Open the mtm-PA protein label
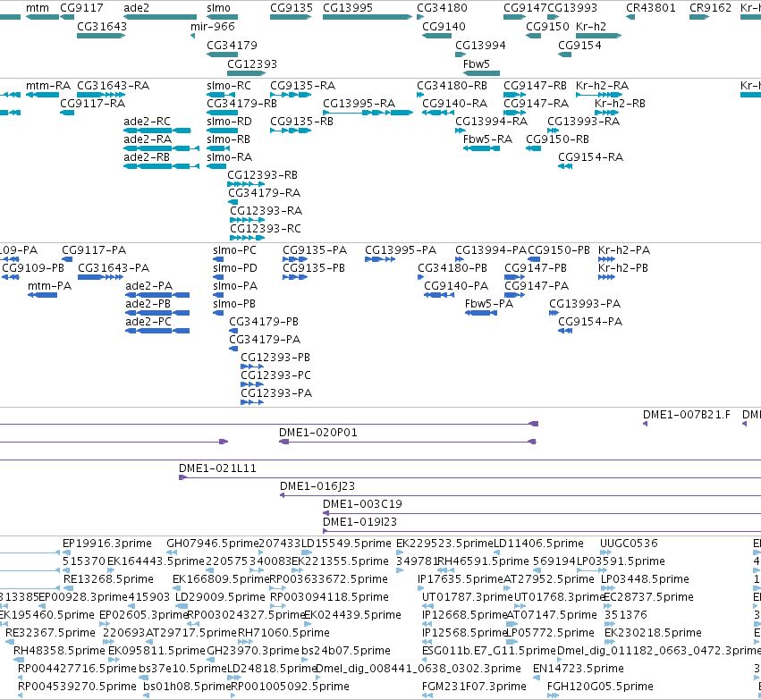761x700 pixels. [49, 286]
